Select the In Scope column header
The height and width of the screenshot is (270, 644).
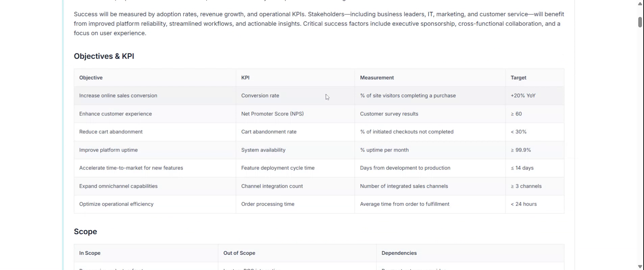(x=90, y=253)
